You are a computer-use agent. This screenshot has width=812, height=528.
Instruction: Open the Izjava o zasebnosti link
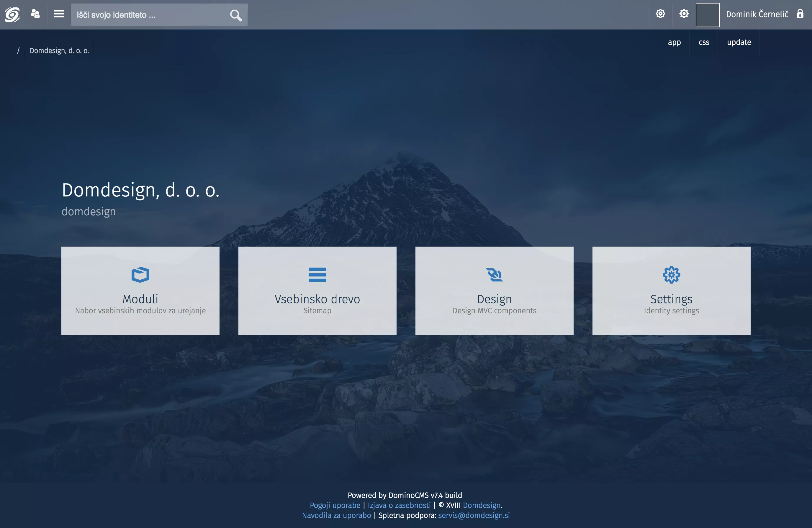pyautogui.click(x=399, y=505)
